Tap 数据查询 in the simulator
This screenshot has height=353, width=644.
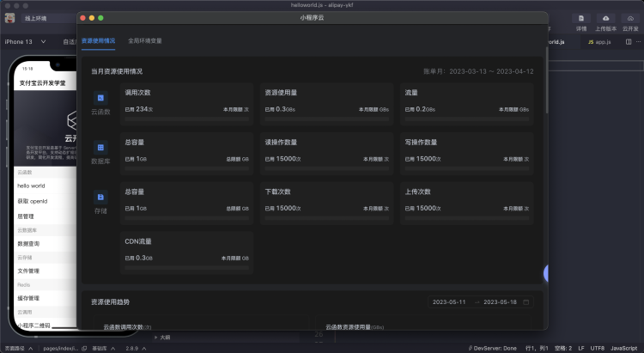pos(46,244)
